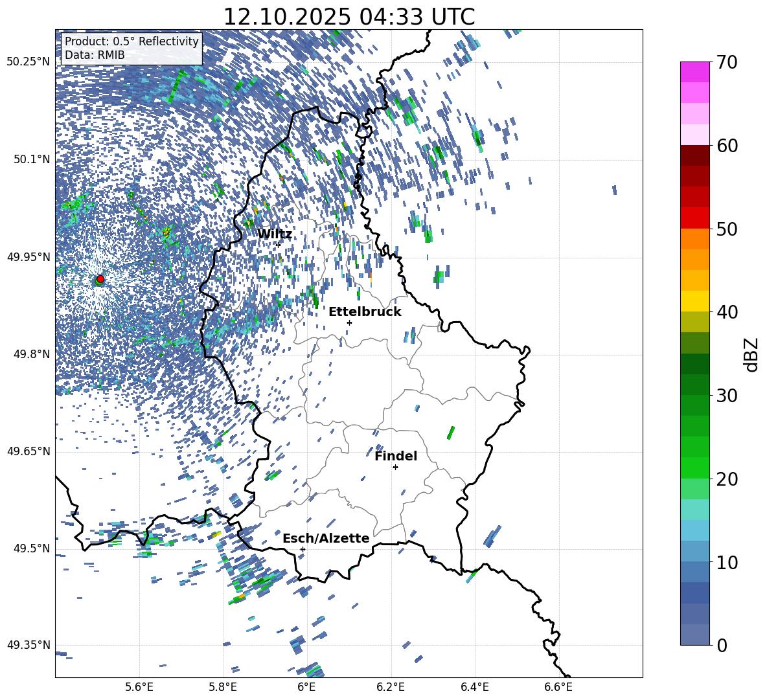
Task: Click the 49.65°N latitude label
Action: (29, 451)
